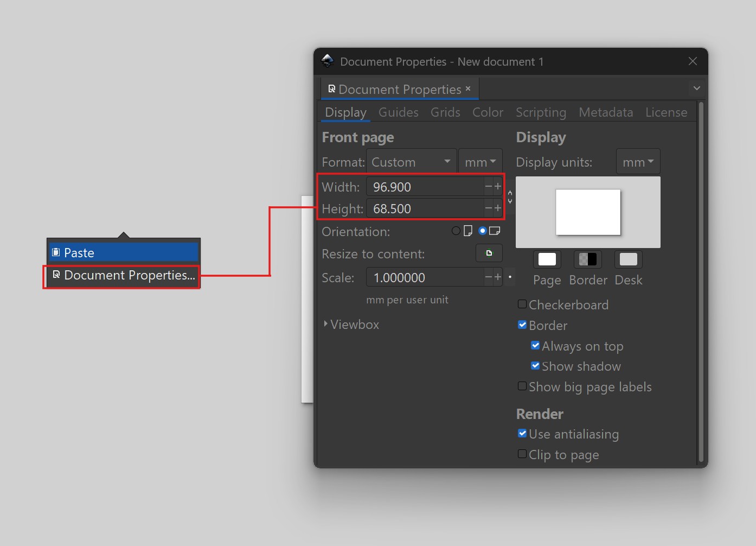This screenshot has width=756, height=546.
Task: Click the icon beside Document Properties… menu entry
Action: pyautogui.click(x=56, y=275)
